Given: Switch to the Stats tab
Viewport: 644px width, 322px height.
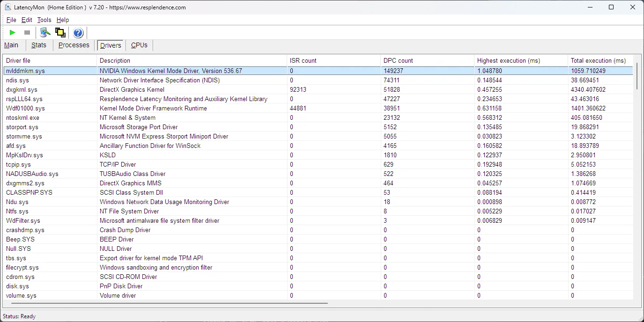Looking at the screenshot, I should pos(39,45).
